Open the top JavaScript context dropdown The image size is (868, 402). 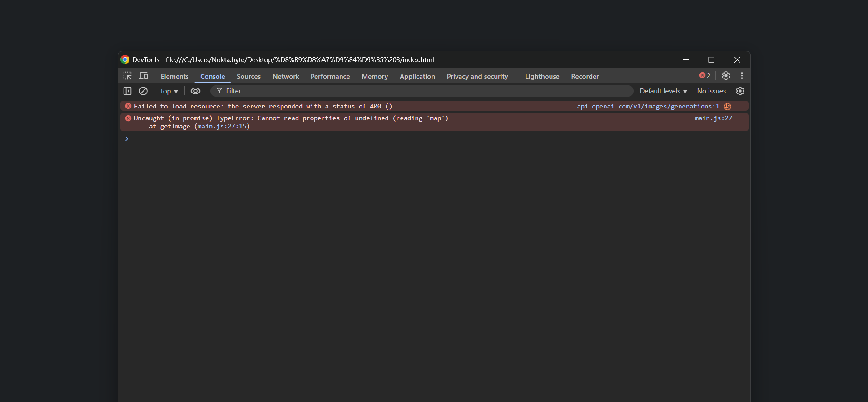pyautogui.click(x=169, y=91)
